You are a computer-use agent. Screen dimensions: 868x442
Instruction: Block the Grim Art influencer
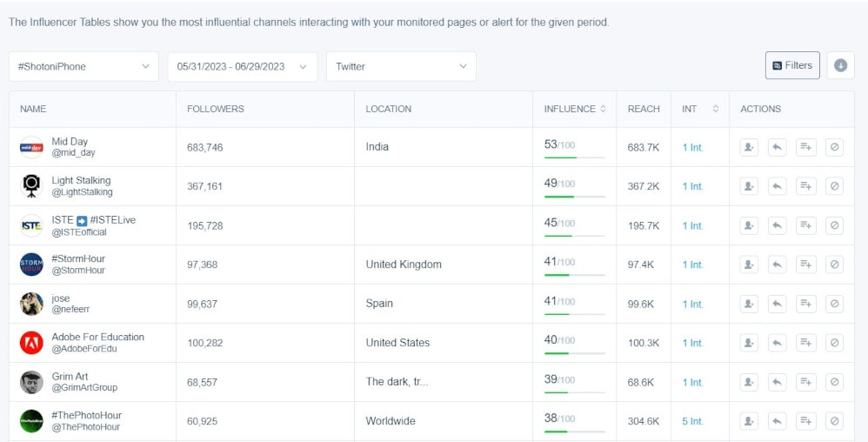pyautogui.click(x=834, y=382)
